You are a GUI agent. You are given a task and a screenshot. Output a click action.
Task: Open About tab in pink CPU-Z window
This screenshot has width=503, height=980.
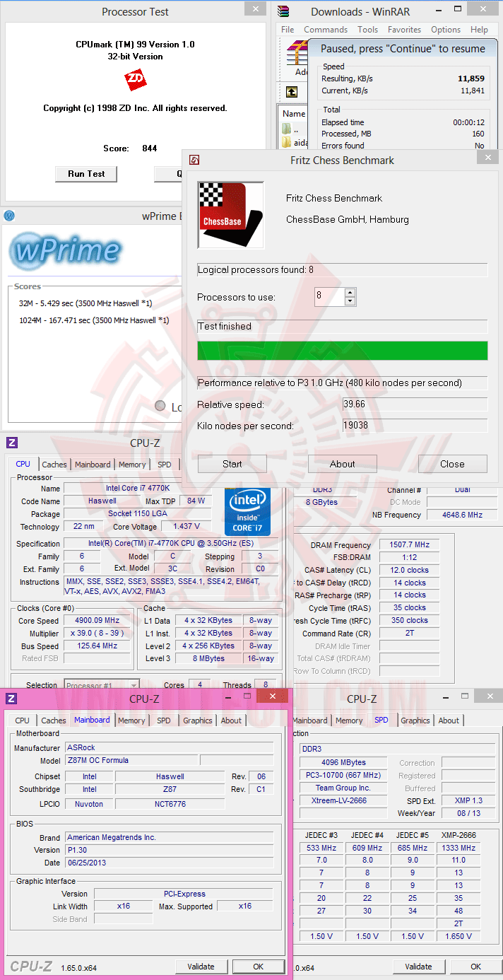point(231,721)
